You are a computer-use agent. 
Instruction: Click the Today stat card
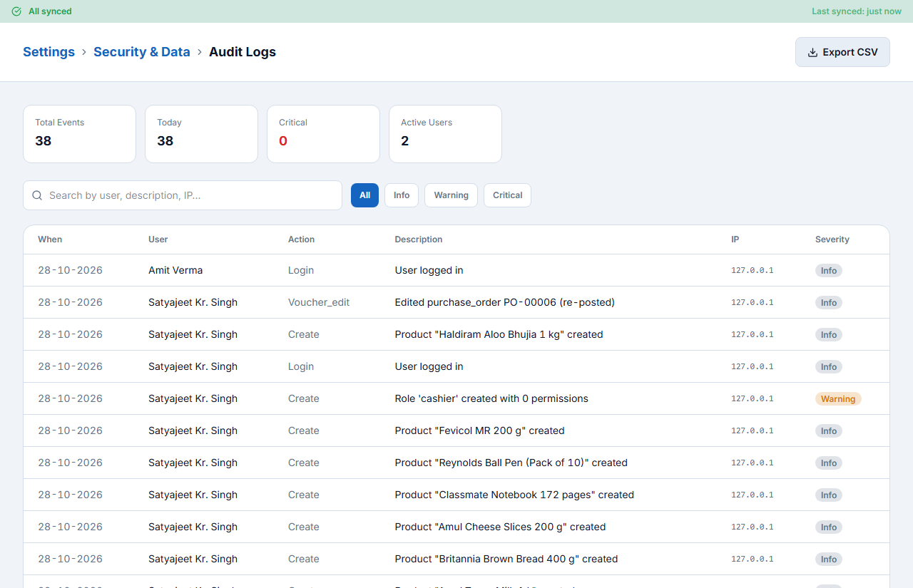coord(201,134)
